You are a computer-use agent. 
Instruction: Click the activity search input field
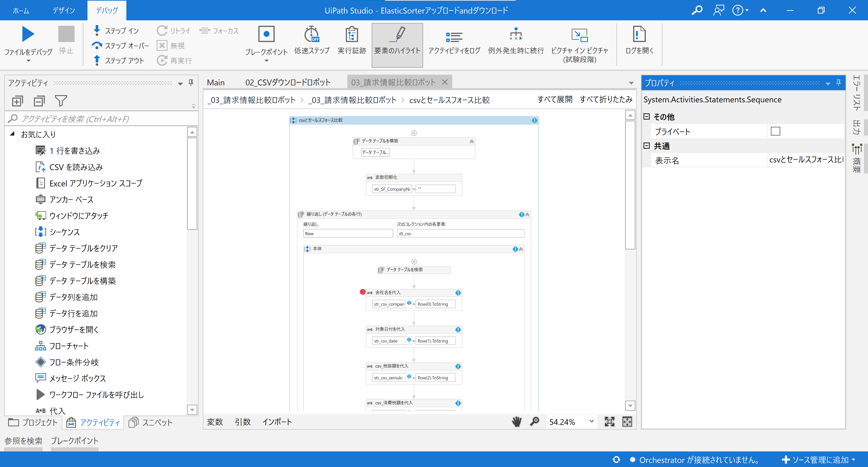[x=101, y=119]
